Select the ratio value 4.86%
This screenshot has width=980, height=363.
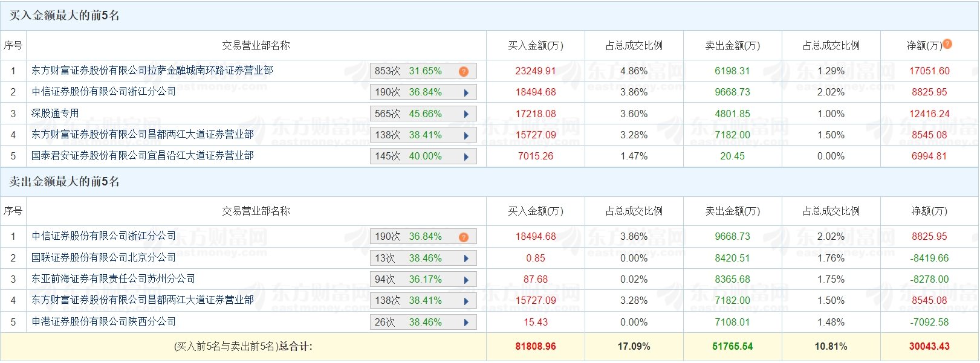coord(634,71)
